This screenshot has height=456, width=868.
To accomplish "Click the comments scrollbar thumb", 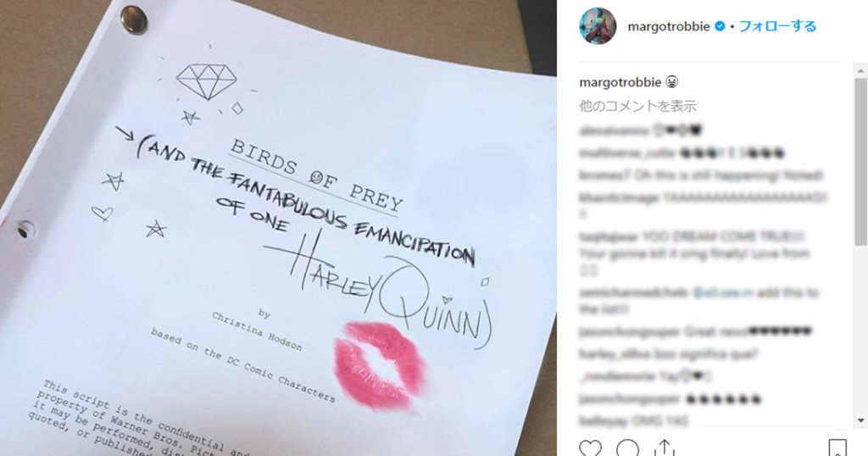I will tap(860, 161).
